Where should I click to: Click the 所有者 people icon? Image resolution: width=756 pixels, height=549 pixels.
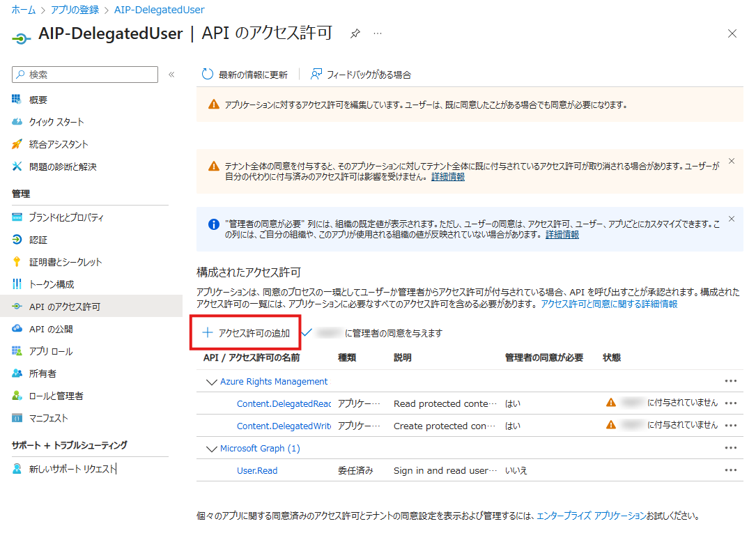coord(17,373)
